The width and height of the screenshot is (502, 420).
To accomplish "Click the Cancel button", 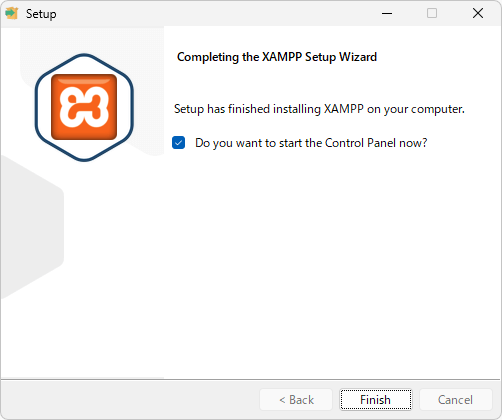I will (x=455, y=399).
